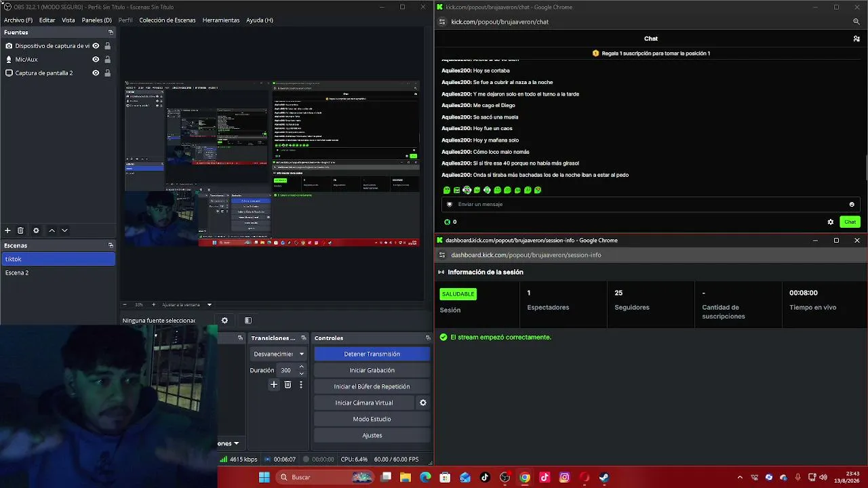Lock the Mic/Aux source
Image resolution: width=868 pixels, height=488 pixels.
107,60
